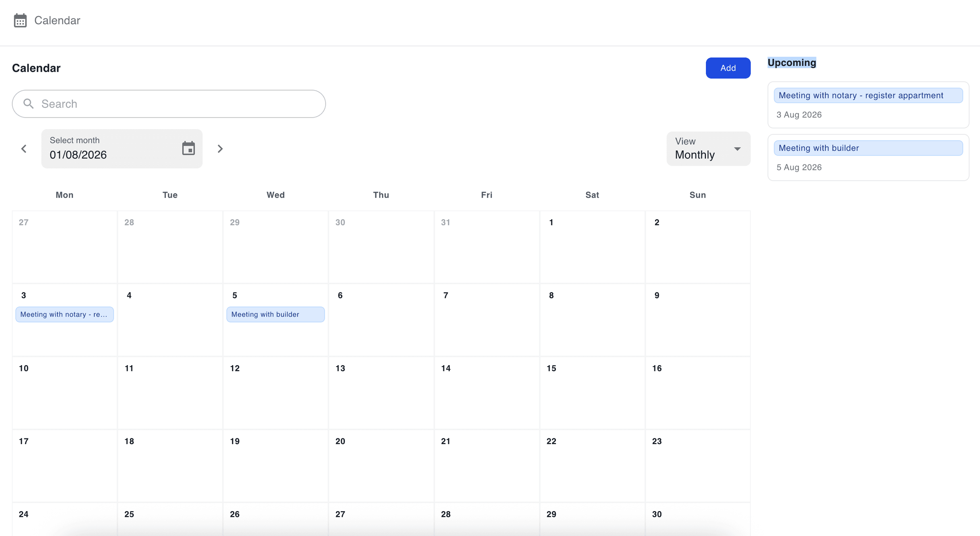Select day 15 in calendar grid
980x536 pixels.
click(x=592, y=393)
